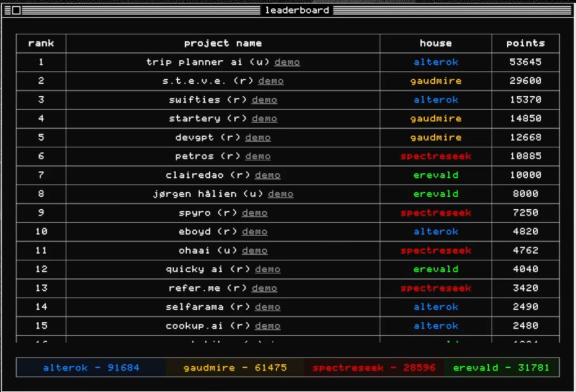Click points value 4762

point(526,251)
